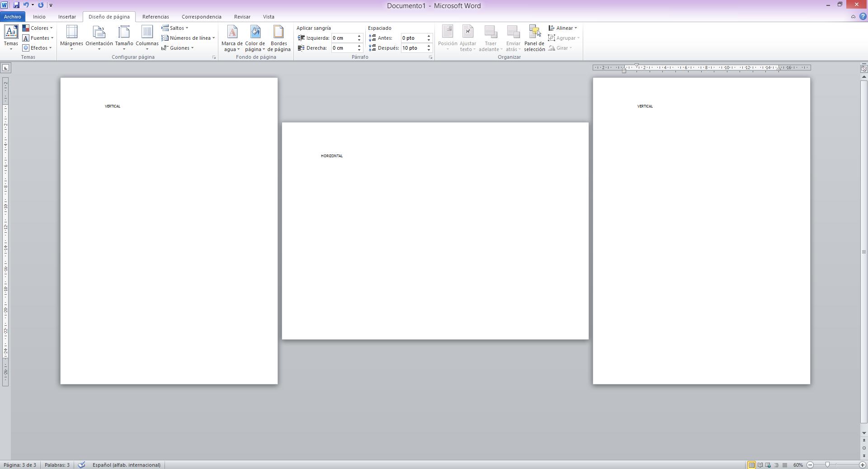
Task: Click the Orientación page orientation icon
Action: point(99,33)
